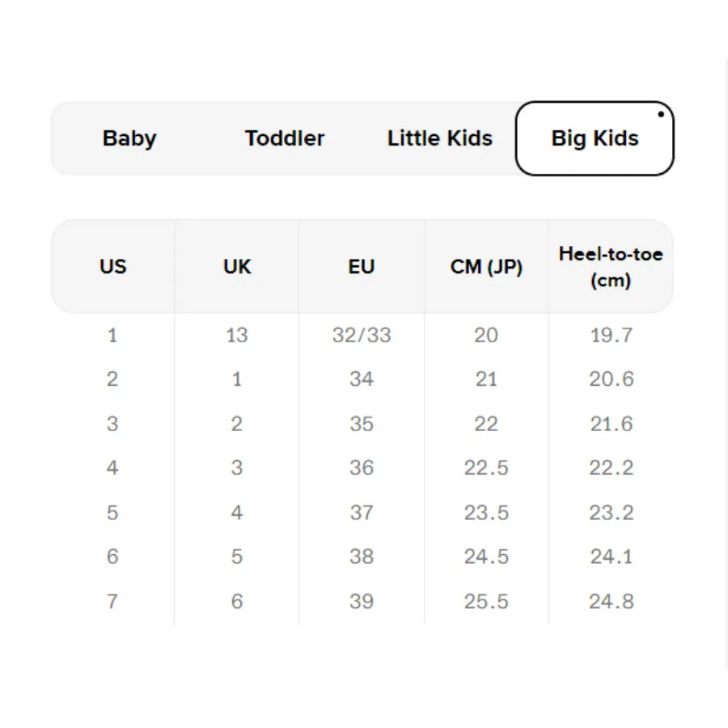Click the small dot on Big Kids tab

coord(661,114)
